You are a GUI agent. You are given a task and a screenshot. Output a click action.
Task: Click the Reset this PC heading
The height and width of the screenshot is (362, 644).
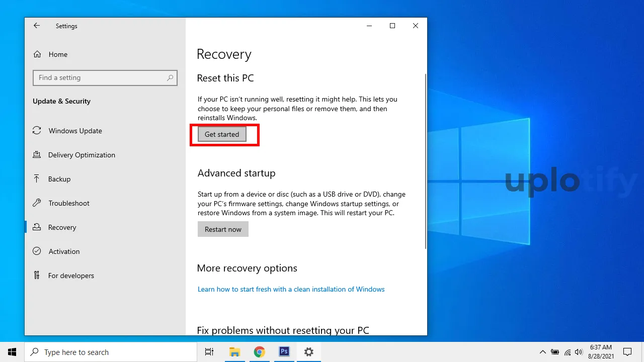click(225, 78)
